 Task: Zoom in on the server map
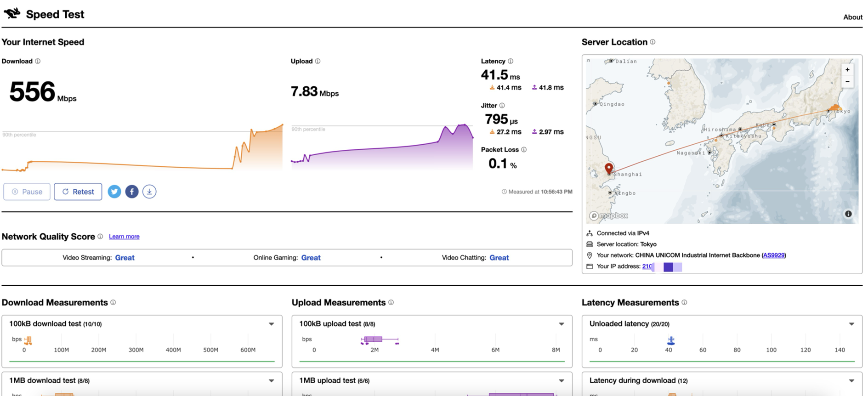[847, 70]
